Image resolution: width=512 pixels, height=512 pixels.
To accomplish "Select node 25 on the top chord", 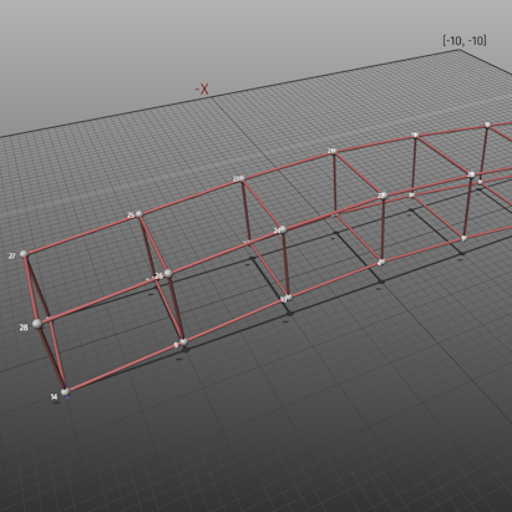I will coord(139,214).
